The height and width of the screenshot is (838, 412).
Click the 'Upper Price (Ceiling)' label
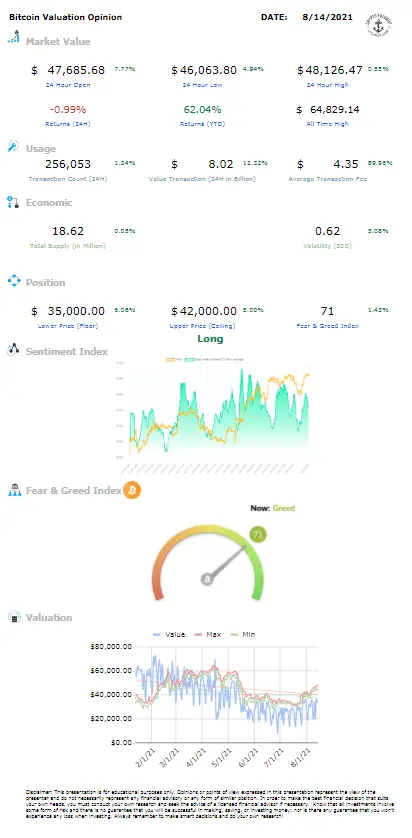(202, 326)
